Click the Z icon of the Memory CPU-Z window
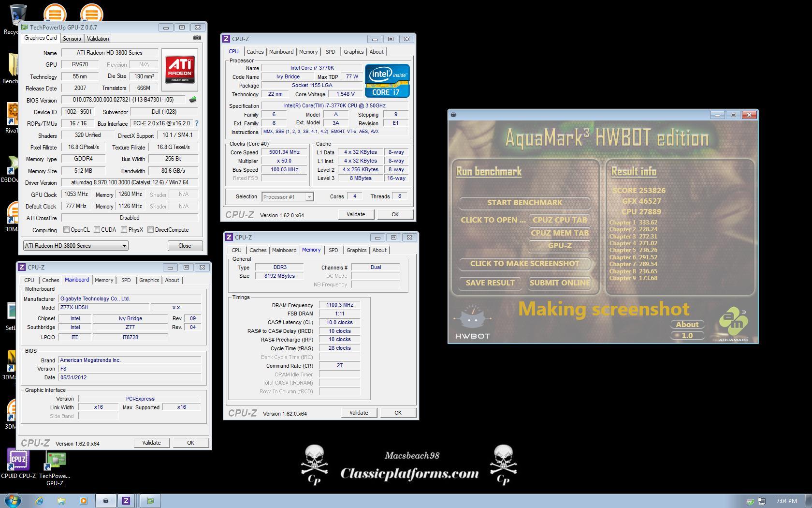Screen dimensions: 812x508 coord(229,237)
